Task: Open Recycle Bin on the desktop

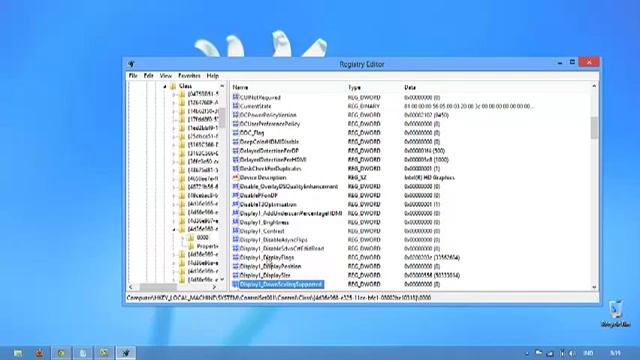Action: click(x=616, y=313)
